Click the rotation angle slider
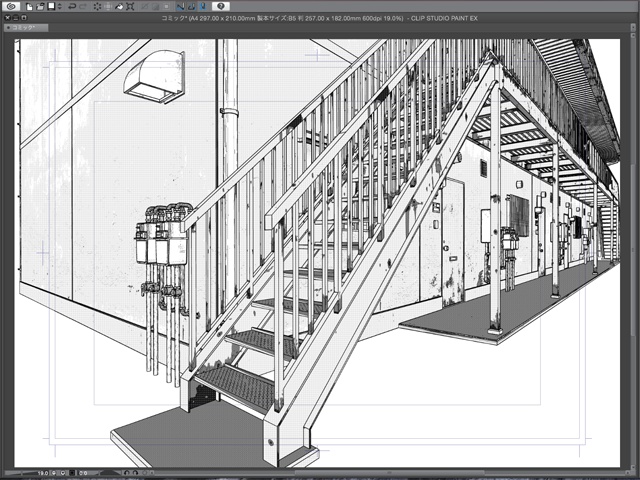The height and width of the screenshot is (480, 640). coord(110,473)
